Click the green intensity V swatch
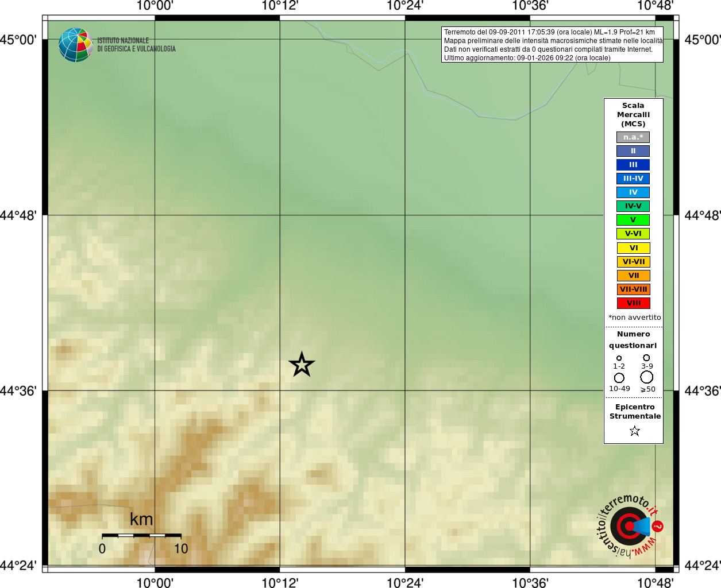Viewport: 721px width, 588px height. tap(633, 220)
